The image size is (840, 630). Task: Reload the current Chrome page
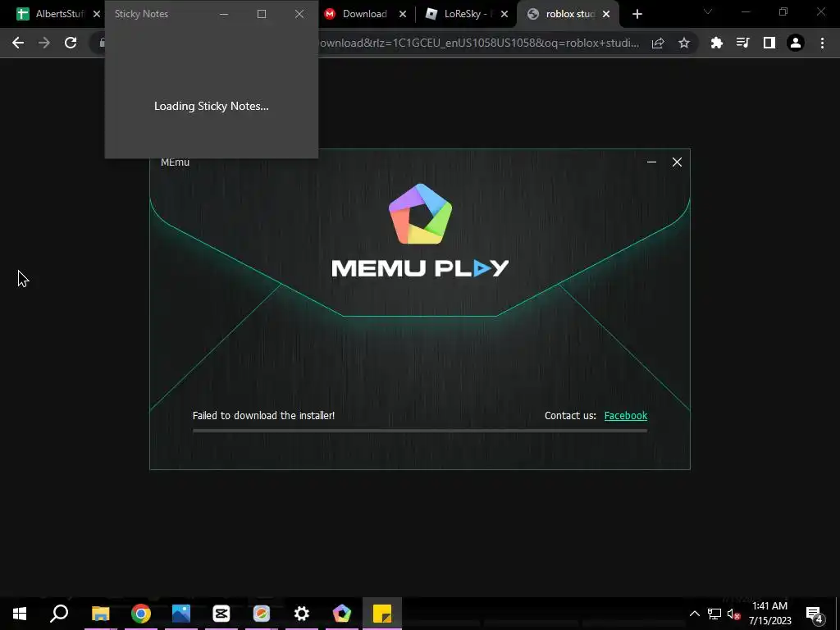(71, 43)
